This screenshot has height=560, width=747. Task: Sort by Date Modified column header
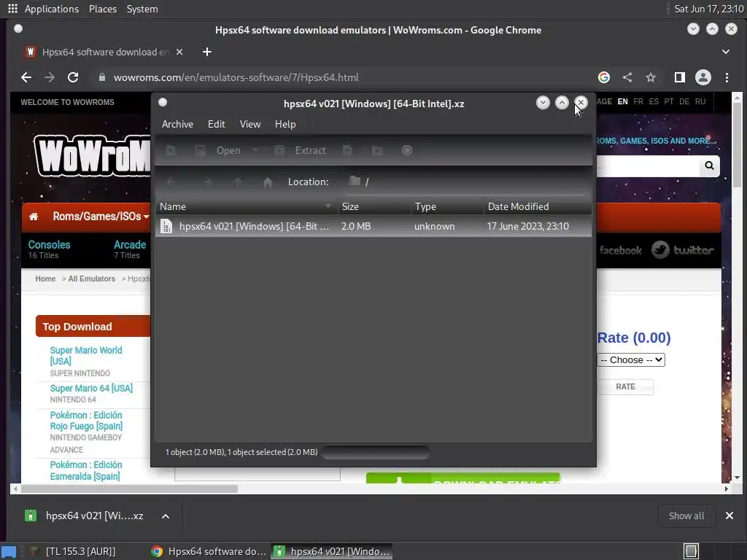[x=538, y=206]
